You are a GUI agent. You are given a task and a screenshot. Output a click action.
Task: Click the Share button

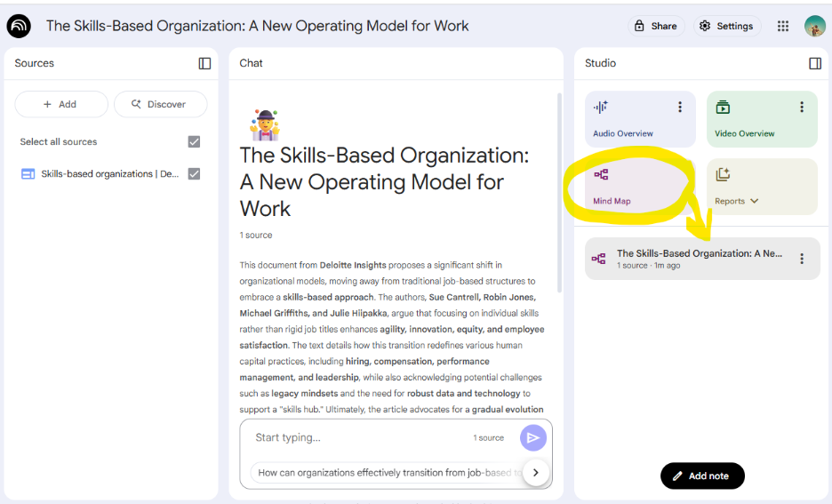656,26
